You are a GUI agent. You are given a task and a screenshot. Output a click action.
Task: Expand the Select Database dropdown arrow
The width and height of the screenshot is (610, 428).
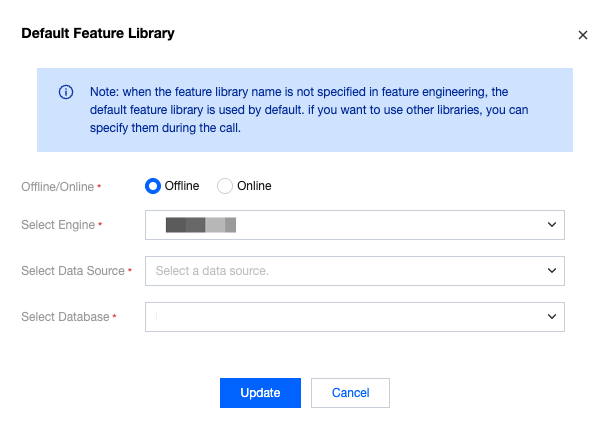coord(551,316)
